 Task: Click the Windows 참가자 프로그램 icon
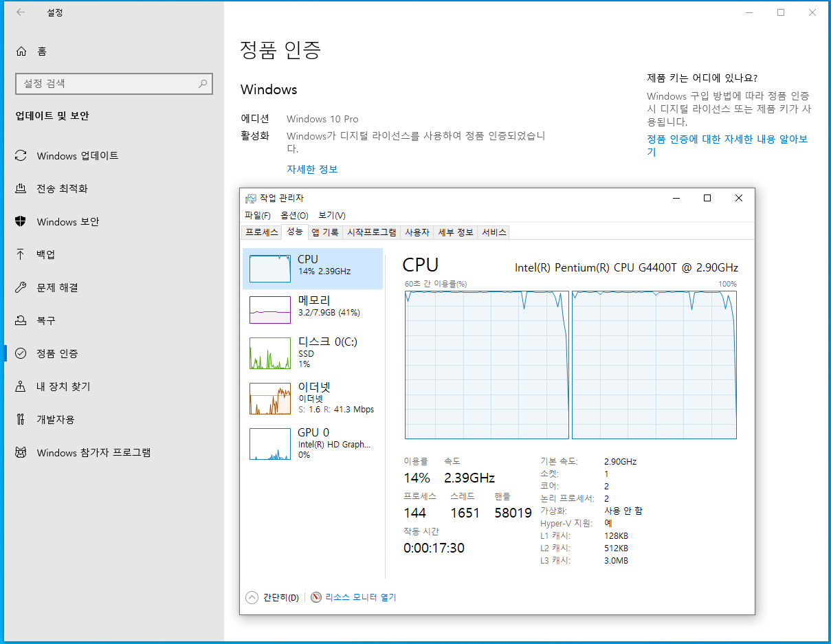coord(21,452)
